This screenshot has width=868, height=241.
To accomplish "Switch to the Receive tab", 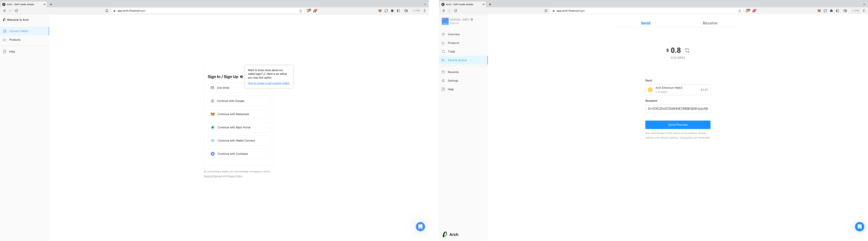I will point(710,23).
